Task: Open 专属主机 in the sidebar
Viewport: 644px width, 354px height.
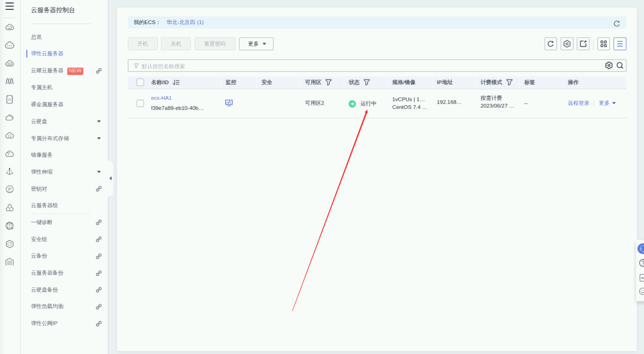Action: click(42, 88)
